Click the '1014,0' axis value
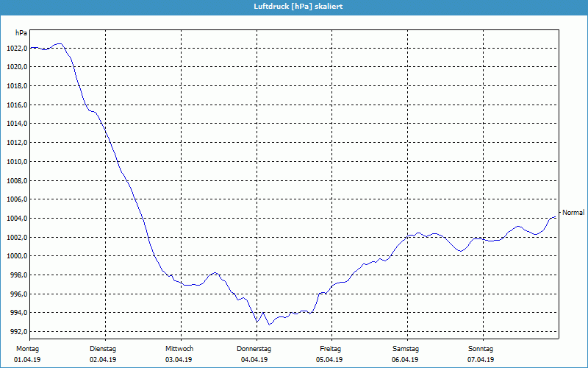 click(16, 124)
